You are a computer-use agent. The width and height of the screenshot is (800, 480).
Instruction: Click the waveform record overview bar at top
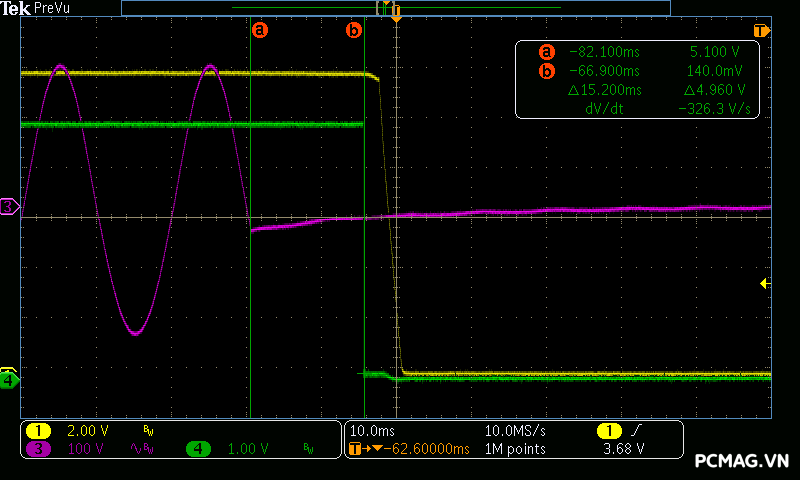[395, 8]
